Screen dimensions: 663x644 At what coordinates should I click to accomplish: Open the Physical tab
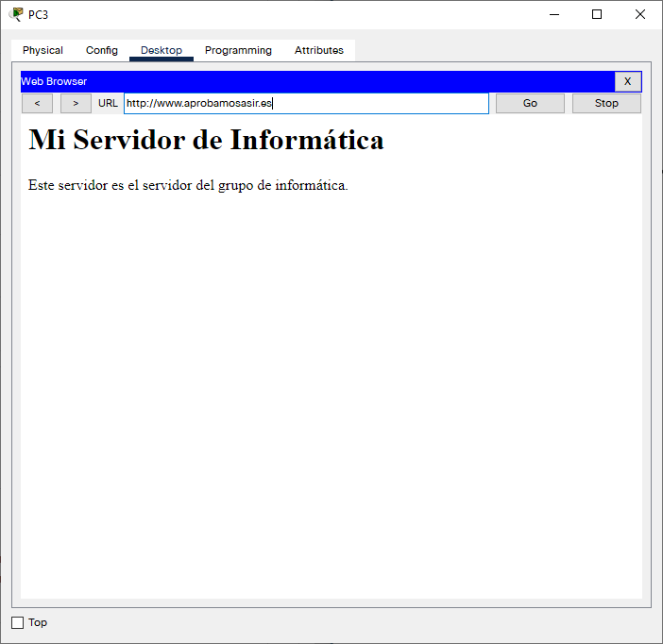(42, 50)
